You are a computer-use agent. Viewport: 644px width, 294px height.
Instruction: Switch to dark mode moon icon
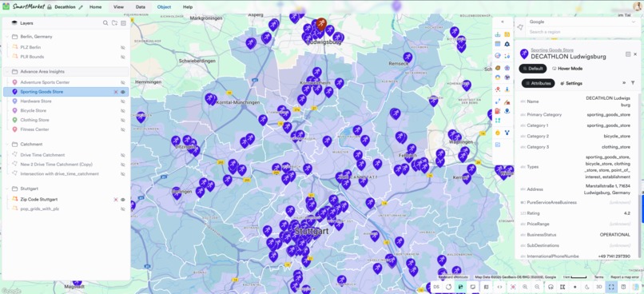click(587, 287)
